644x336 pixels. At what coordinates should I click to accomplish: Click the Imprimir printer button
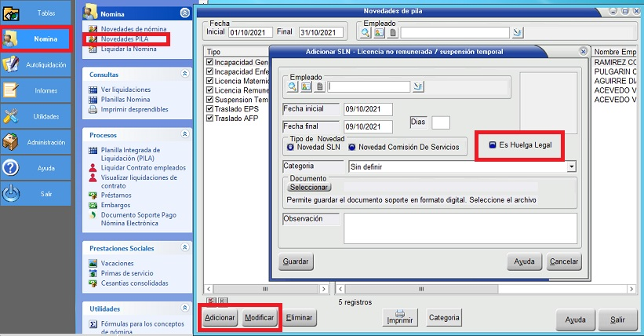400,318
